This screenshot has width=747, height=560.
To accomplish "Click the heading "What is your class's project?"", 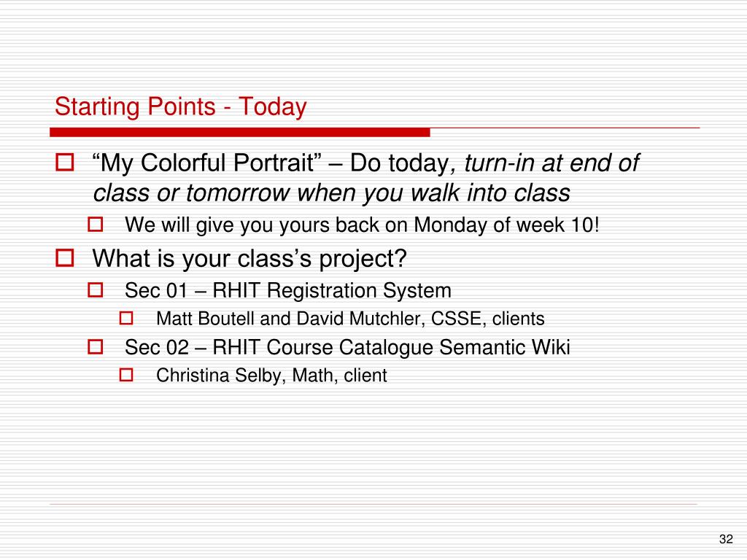I will pyautogui.click(x=249, y=259).
